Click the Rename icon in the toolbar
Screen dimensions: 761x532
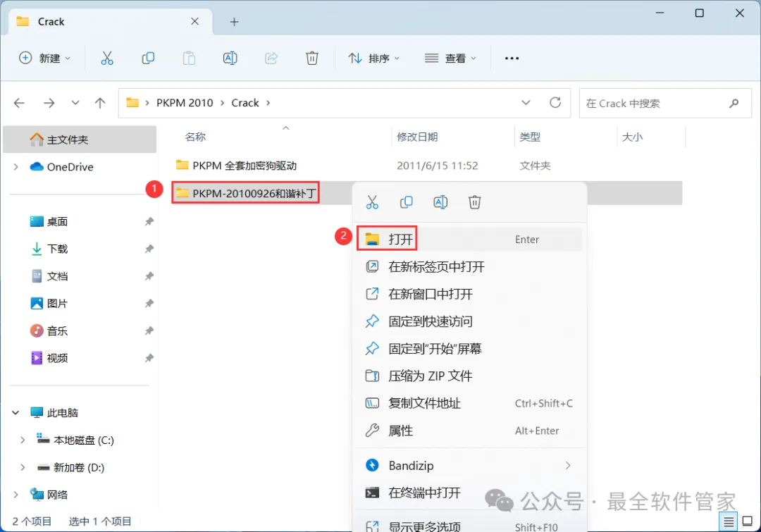click(230, 58)
